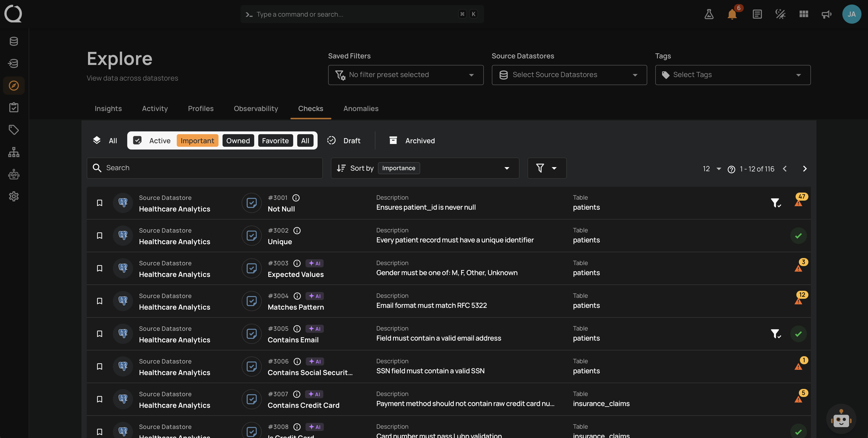Click the AI badge on check #3003

click(314, 263)
